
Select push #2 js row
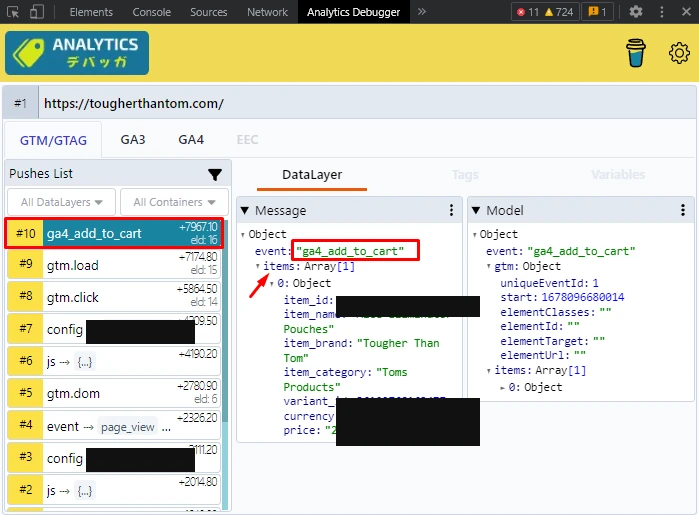coord(114,490)
